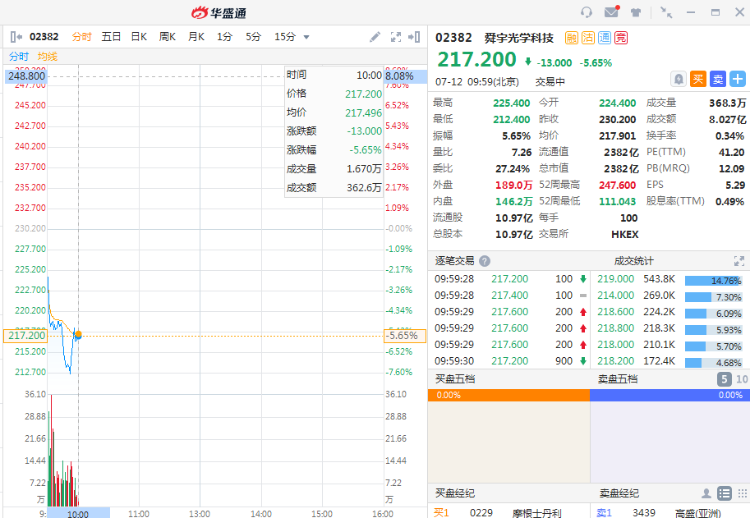Set price alert bell for 02382
Viewport: 750px width, 518px height.
click(679, 78)
